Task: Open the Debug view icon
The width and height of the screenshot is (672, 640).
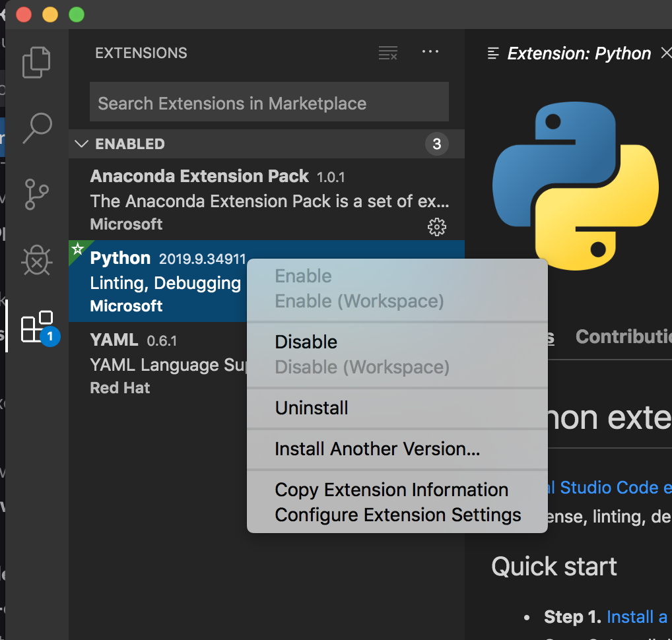Action: (37, 261)
